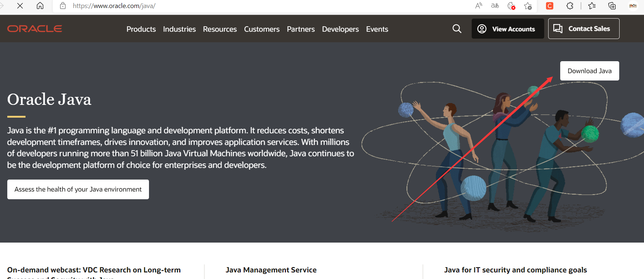Click the Java description paragraph

[x=181, y=148]
